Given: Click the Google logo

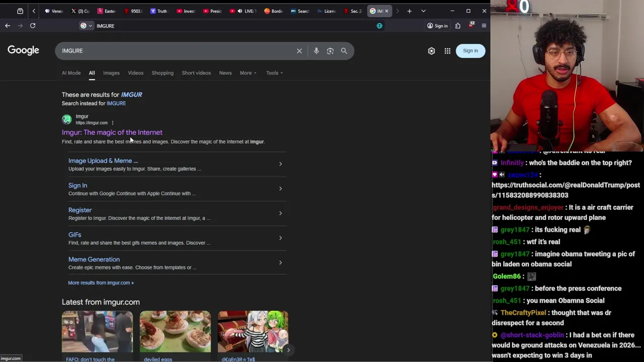Looking at the screenshot, I should click(23, 50).
